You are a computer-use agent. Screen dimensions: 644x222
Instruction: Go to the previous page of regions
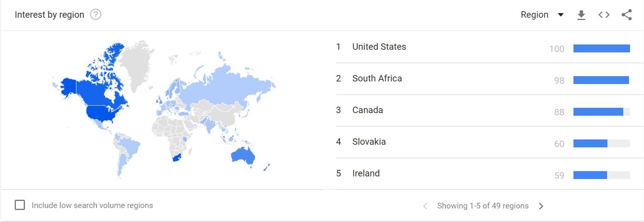pos(425,206)
